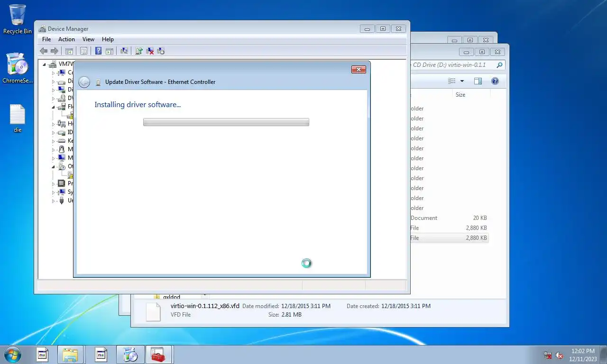Click the Uninstall device icon with red X

tap(150, 51)
